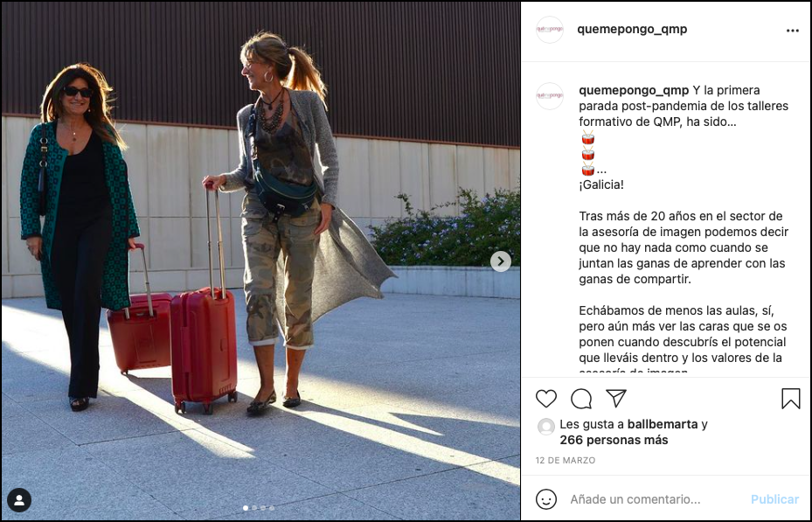The height and width of the screenshot is (522, 812).
Task: Like the post with the heart icon
Action: tap(545, 399)
